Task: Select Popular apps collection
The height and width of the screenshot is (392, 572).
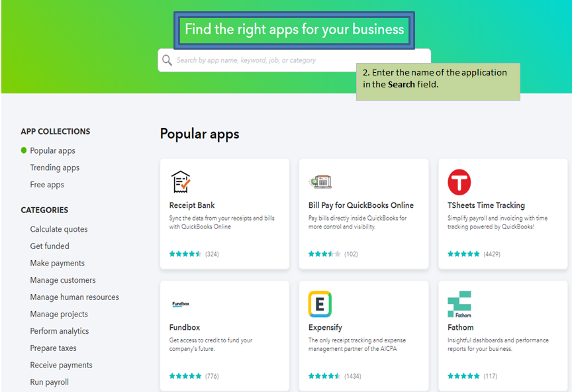Action: pos(52,151)
